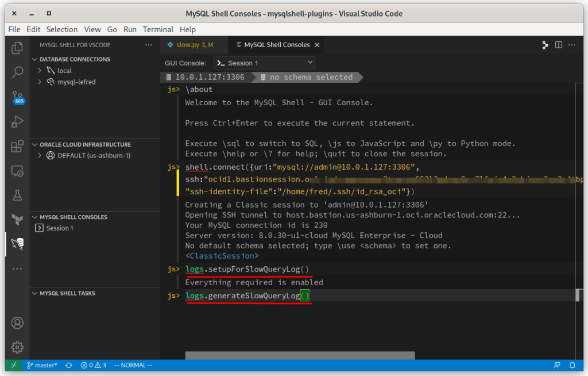Open the Accounts icon at bottom left
The width and height of the screenshot is (588, 376).
tap(17, 323)
